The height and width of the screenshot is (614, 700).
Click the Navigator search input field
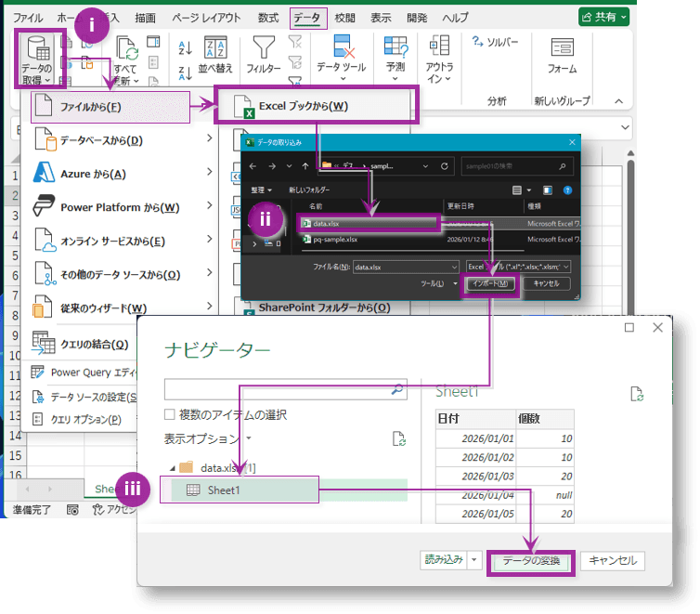tap(279, 389)
